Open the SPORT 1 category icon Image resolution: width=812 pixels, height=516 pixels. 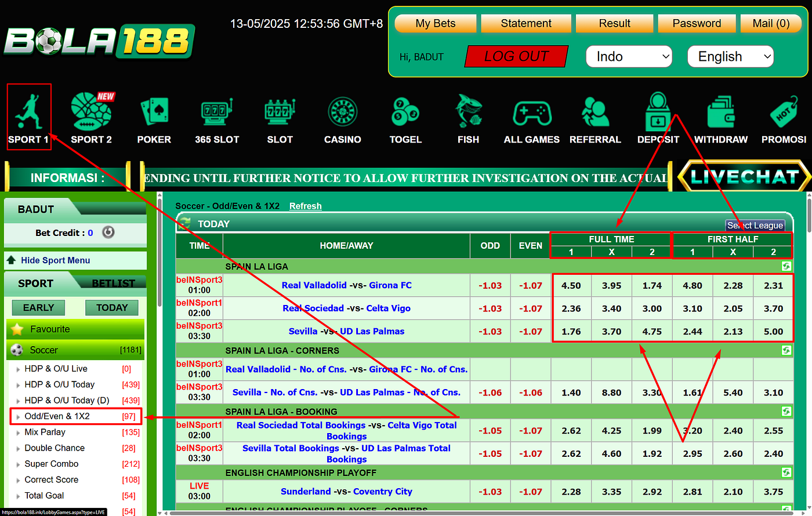(28, 117)
